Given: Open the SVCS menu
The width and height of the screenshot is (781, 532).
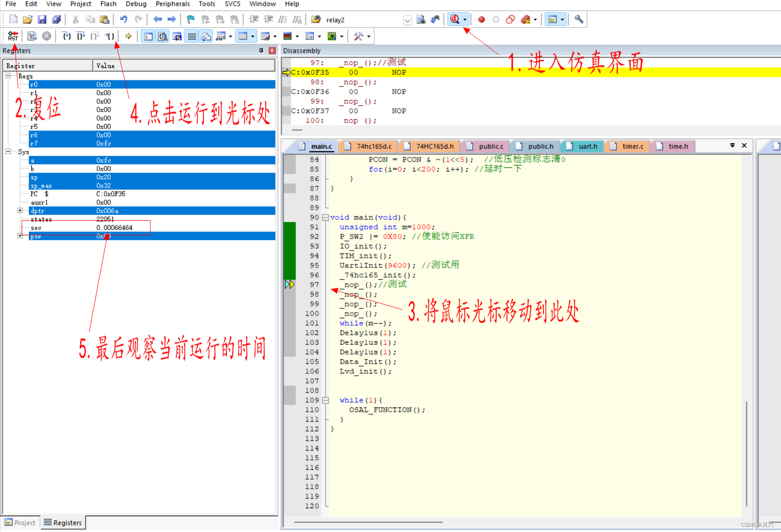Looking at the screenshot, I should pos(233,4).
